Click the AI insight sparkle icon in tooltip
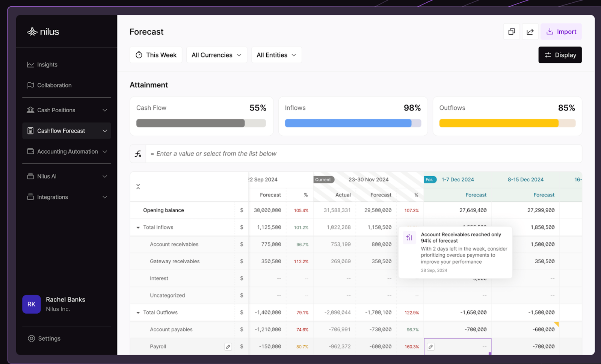 (409, 237)
